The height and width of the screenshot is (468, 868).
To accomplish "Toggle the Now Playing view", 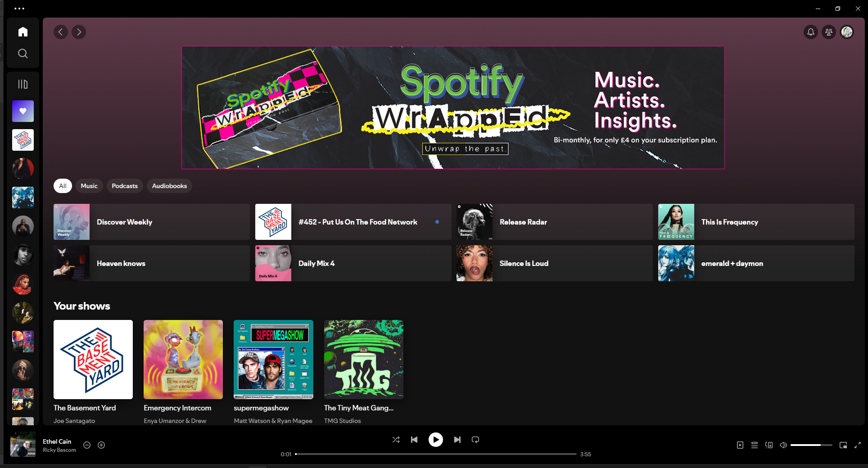I will click(x=740, y=445).
